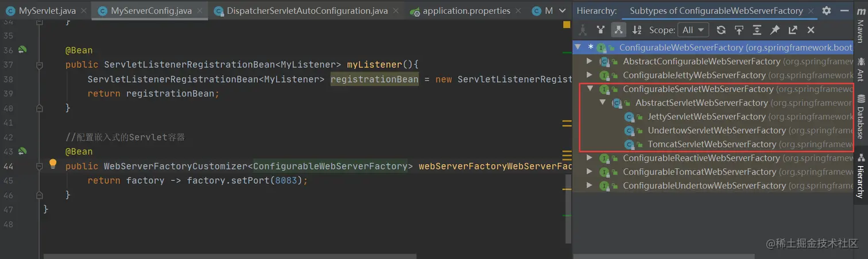The image size is (868, 259).
Task: Click the intention lightbulb in the line of WebServerFactoryCustomizer
Action: [x=53, y=164]
